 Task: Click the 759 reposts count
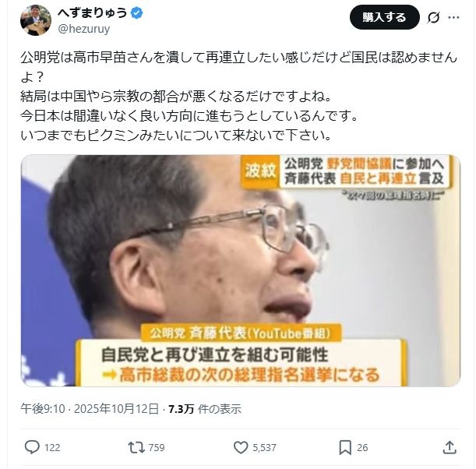157,448
